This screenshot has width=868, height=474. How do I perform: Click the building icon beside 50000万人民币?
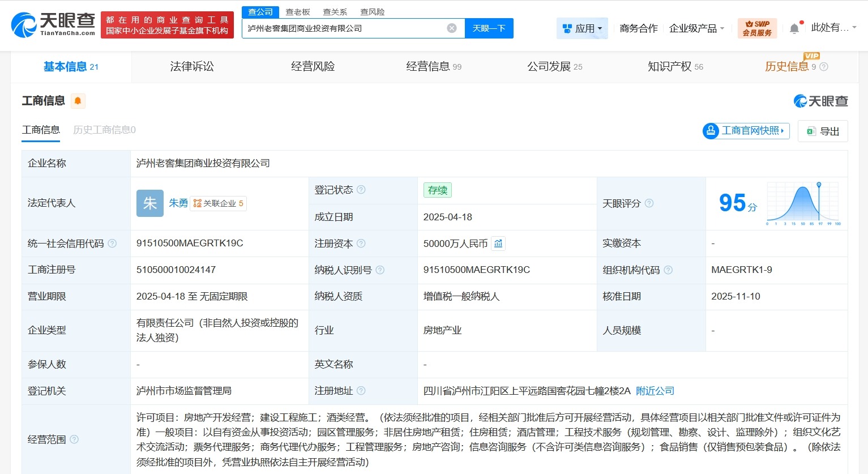(x=498, y=243)
